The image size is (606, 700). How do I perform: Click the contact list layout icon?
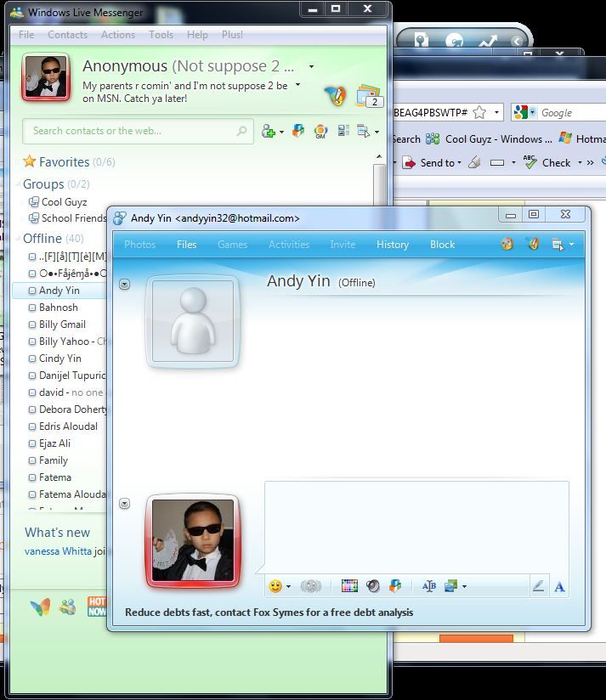[343, 131]
